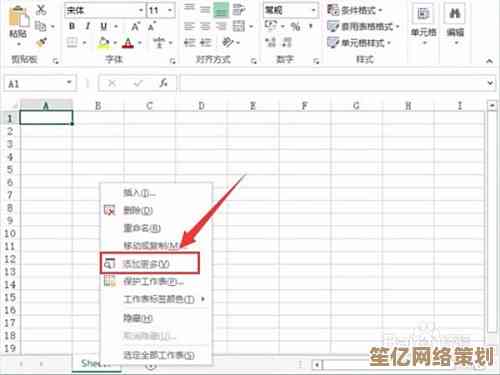The width and height of the screenshot is (500, 375).
Task: Open the underline style dropdown arrow
Action: (116, 26)
